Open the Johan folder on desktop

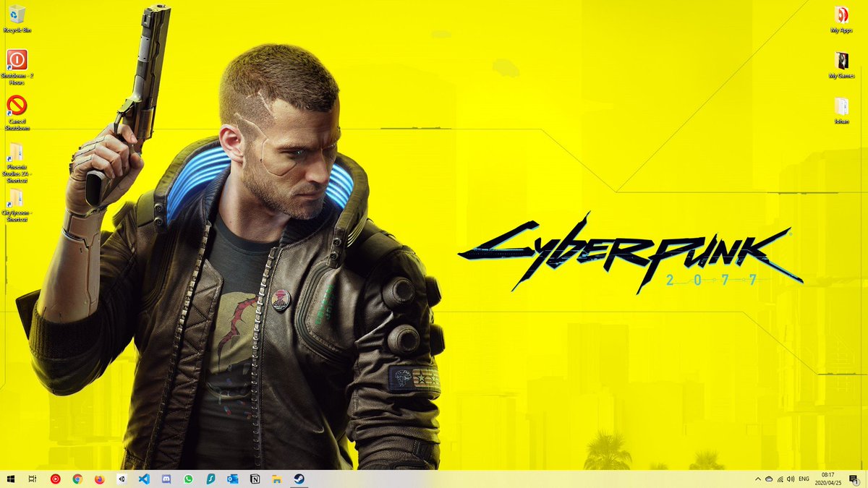tap(841, 111)
